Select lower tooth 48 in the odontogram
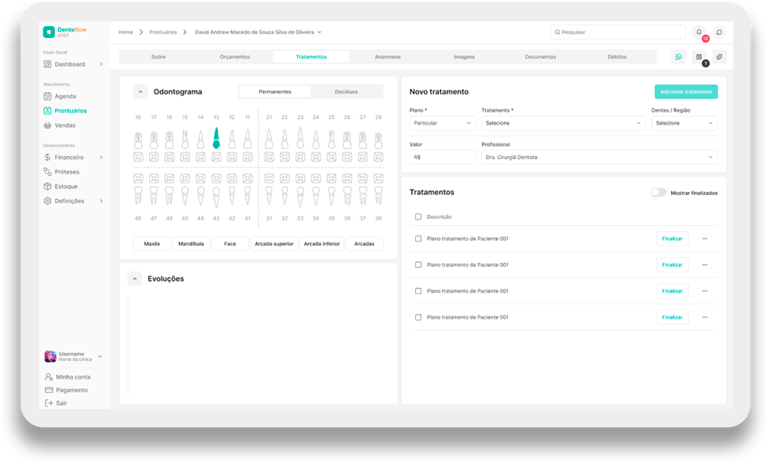The width and height of the screenshot is (768, 463). click(x=138, y=195)
